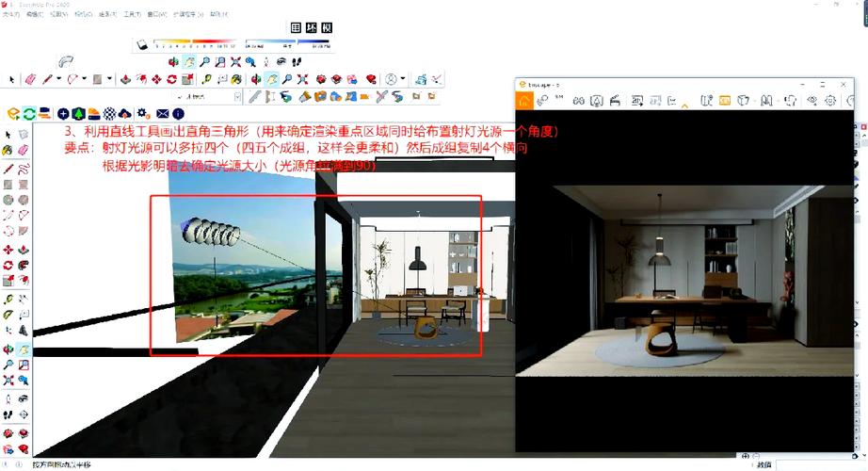Toggle Enscape Synchronize Views button
This screenshot has height=471, width=868.
[45, 114]
